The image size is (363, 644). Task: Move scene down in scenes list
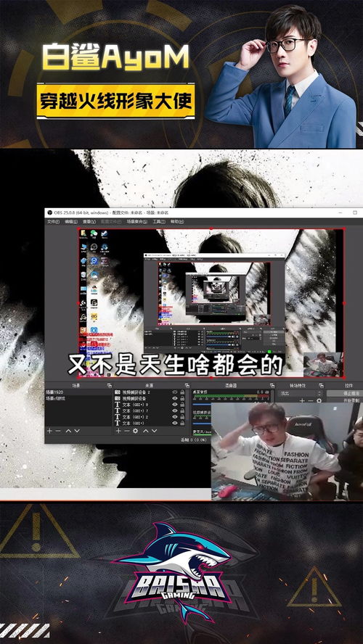point(77,431)
